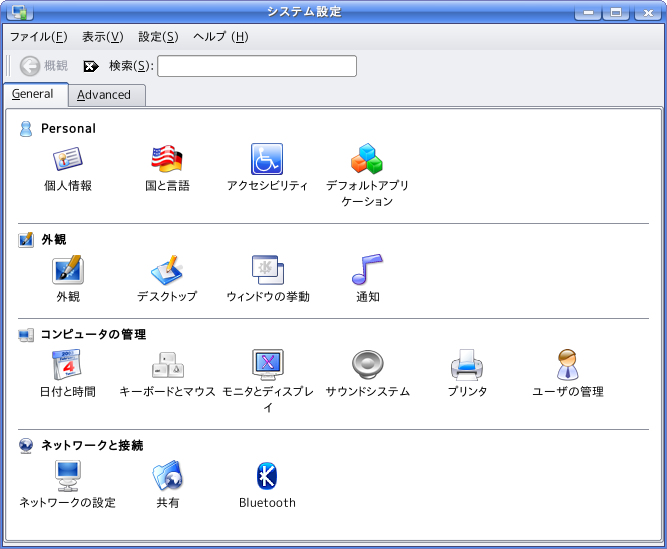The height and width of the screenshot is (549, 667).
Task: Open 国と言語 flags icon
Action: 167,159
